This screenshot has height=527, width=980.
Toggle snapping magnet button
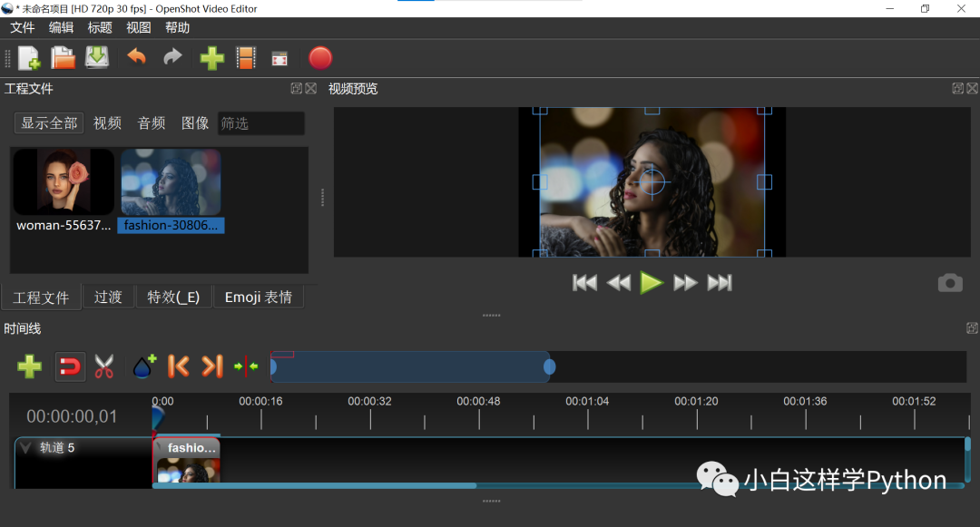pos(69,366)
